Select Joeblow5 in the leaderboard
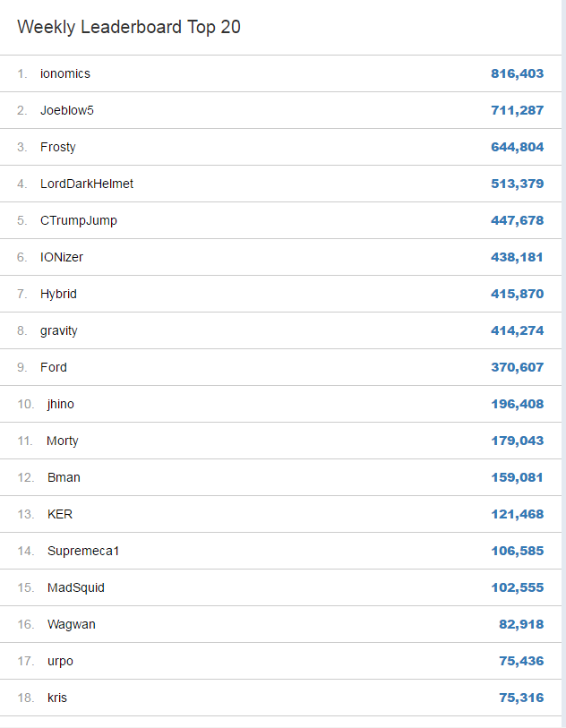 (67, 110)
